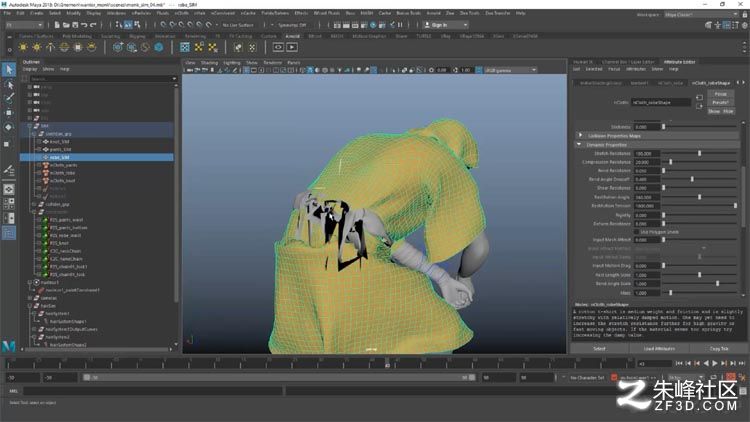Expand the collider_grp node in Outliner
Screen dimensions: 750x422
coord(34,204)
